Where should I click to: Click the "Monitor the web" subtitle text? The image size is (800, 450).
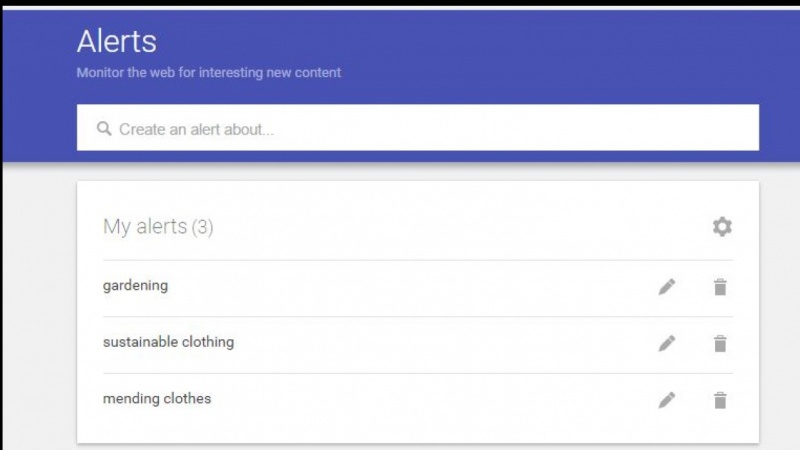pyautogui.click(x=209, y=72)
